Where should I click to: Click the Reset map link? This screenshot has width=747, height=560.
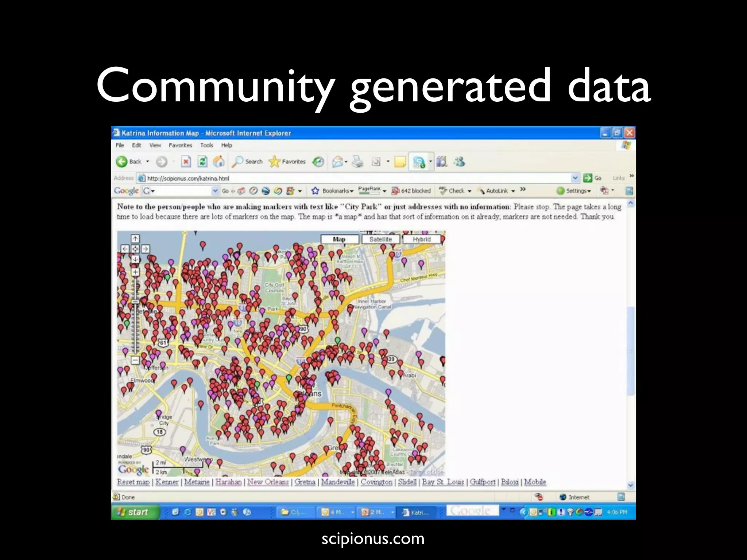click(x=133, y=482)
